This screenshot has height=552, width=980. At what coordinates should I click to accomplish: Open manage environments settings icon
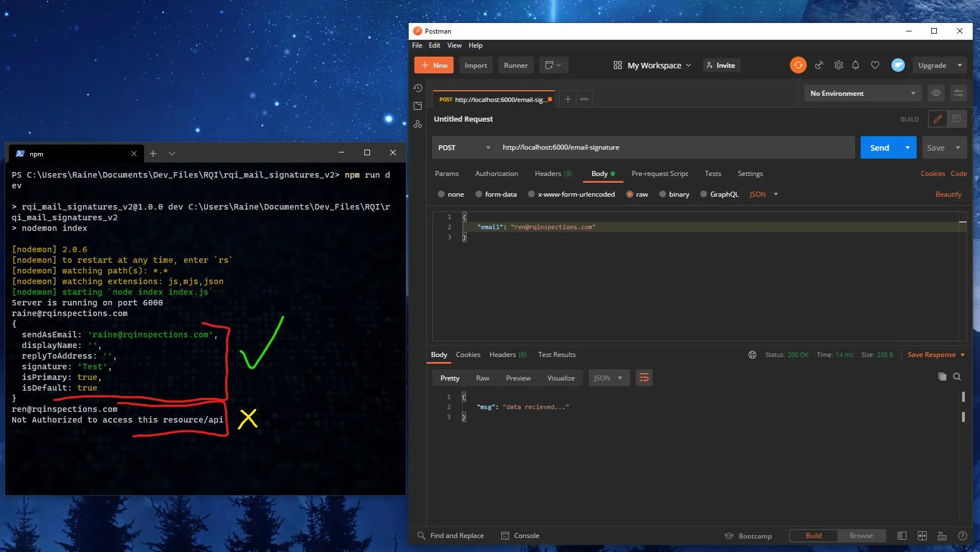(x=959, y=93)
